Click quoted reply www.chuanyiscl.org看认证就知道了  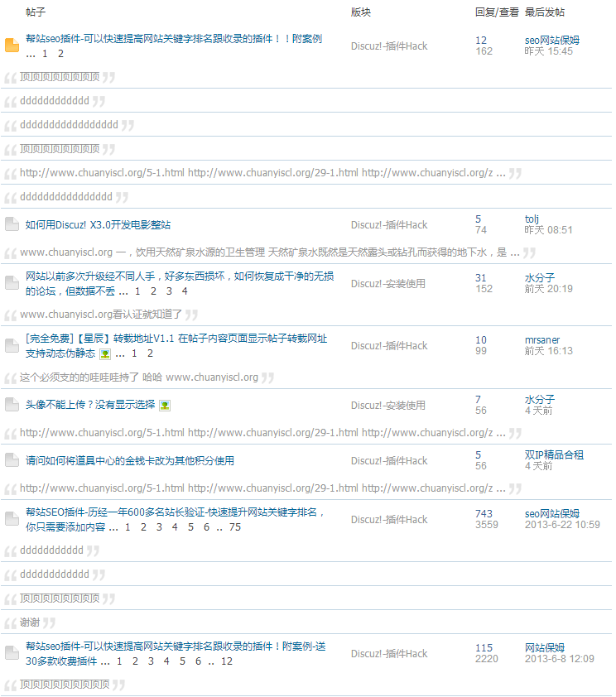(x=101, y=315)
